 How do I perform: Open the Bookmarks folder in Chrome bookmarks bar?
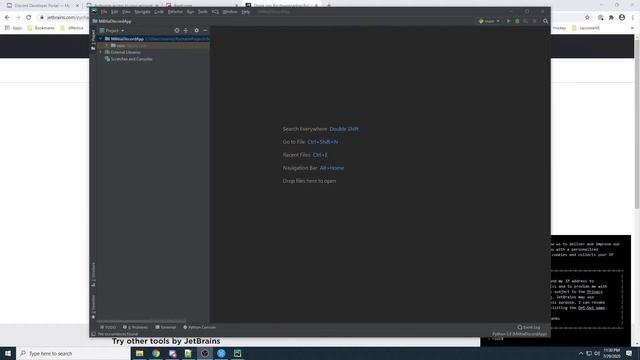click(x=41, y=28)
